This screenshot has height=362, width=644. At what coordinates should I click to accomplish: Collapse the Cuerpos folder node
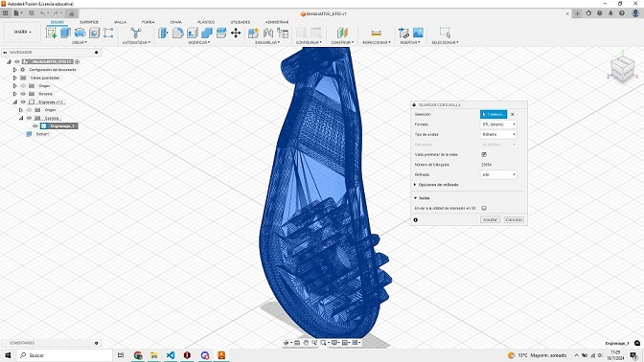21,118
